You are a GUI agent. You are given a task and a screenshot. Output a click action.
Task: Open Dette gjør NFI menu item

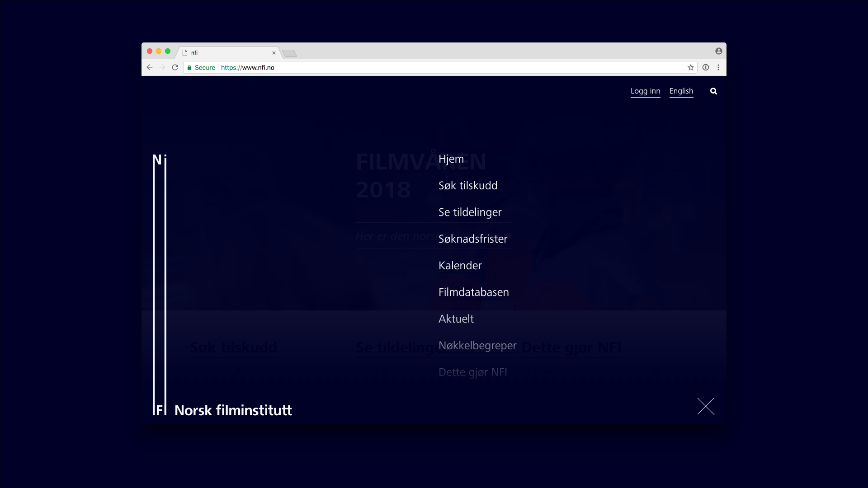[473, 372]
